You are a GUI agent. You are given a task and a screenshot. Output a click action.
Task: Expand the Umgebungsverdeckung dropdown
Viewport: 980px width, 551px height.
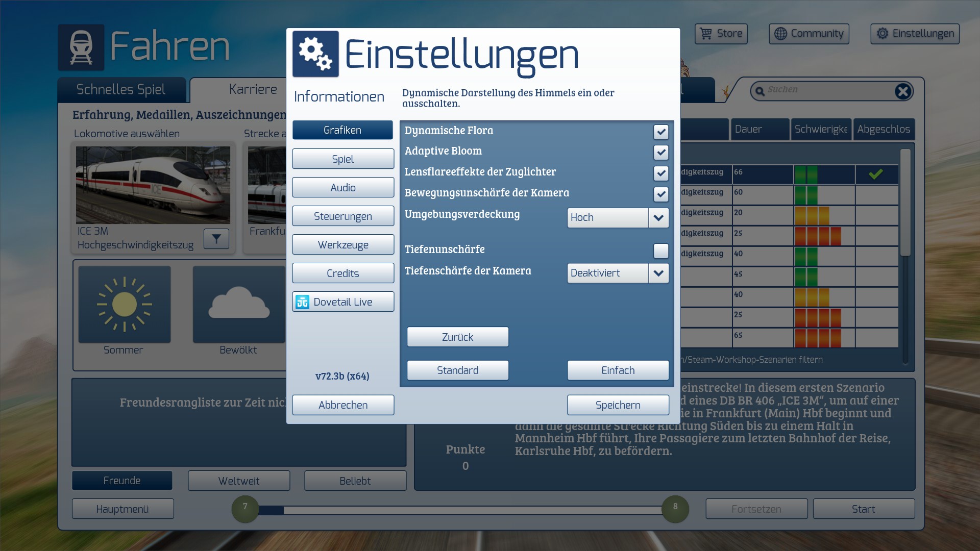[x=658, y=218]
